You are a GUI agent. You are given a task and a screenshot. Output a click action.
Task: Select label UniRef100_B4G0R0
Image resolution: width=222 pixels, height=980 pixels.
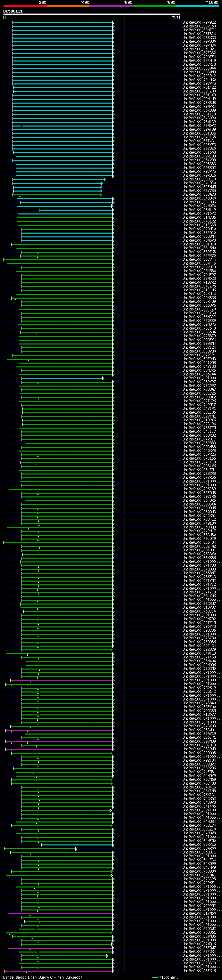[199, 118]
